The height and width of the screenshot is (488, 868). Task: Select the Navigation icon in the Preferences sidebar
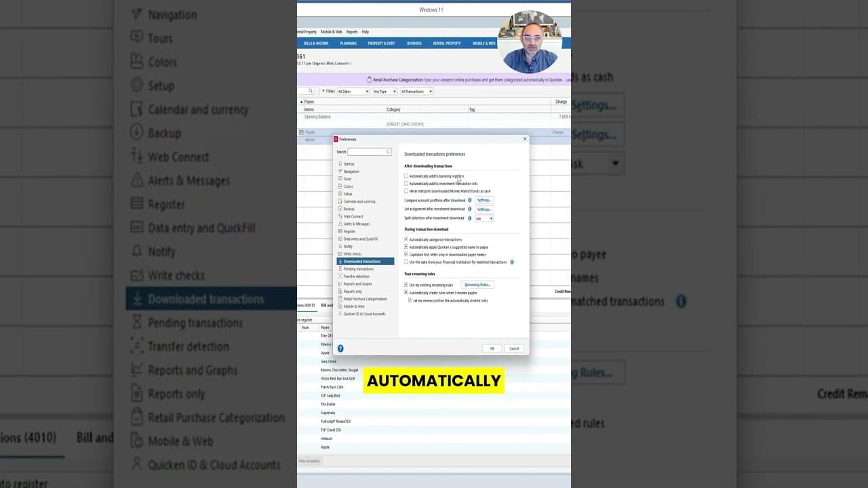tap(340, 171)
